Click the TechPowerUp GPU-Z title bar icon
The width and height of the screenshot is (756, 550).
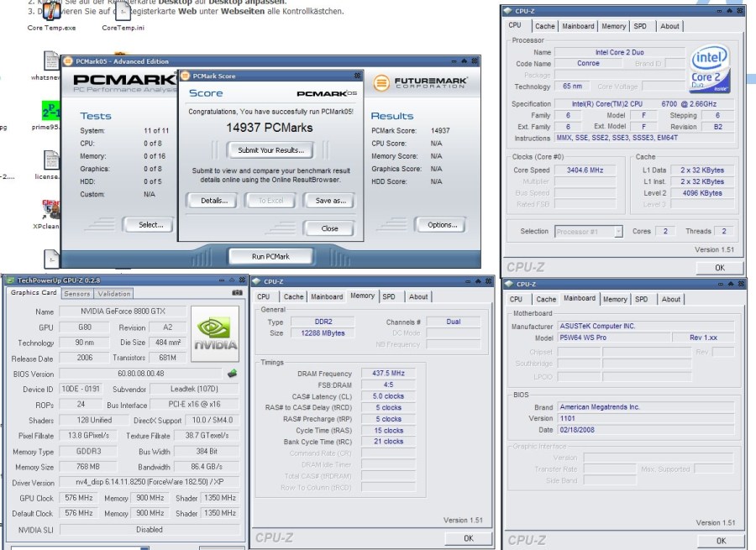[x=10, y=280]
